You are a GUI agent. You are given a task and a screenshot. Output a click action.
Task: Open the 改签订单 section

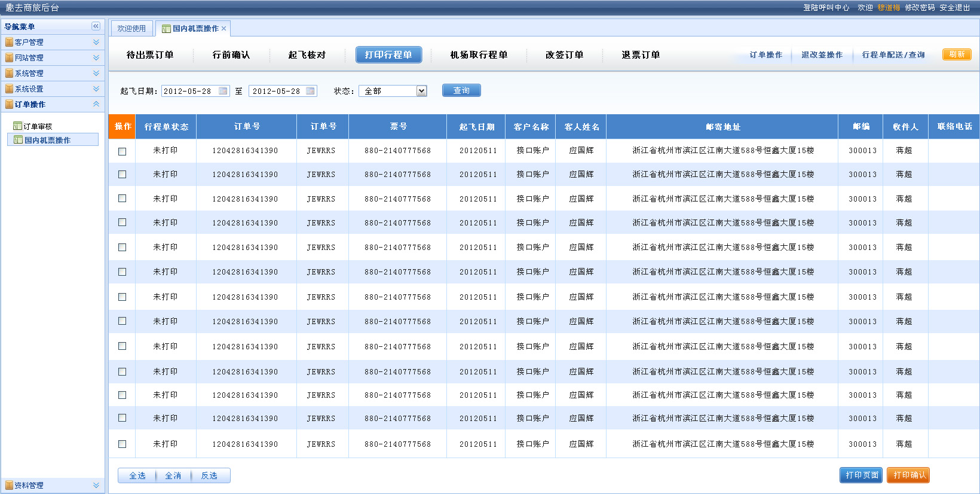pos(565,55)
